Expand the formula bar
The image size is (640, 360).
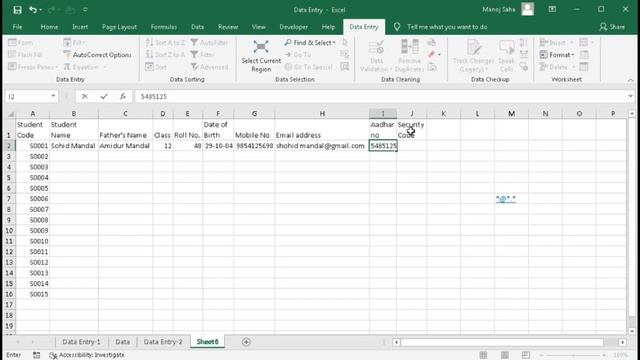pos(630,96)
